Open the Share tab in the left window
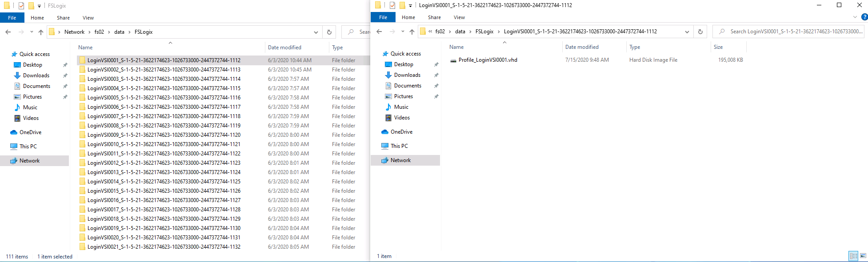Image resolution: width=868 pixels, height=262 pixels. [63, 18]
